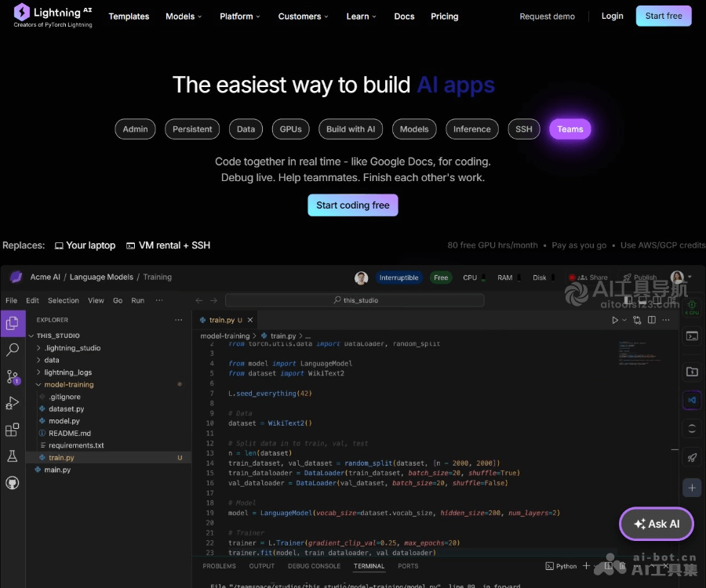Screen dimensions: 706x588
Task: Open the terminal icon in right sidebar
Action: pos(692,336)
